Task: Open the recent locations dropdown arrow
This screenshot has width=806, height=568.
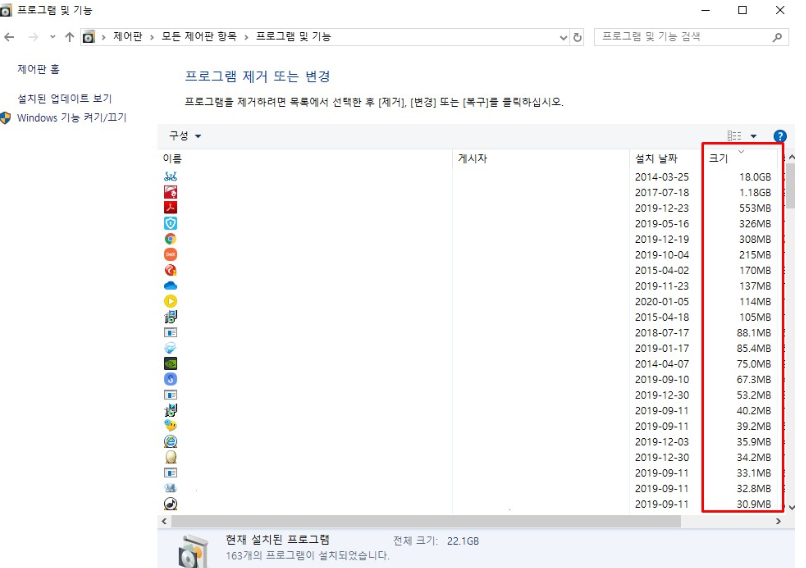Action: (52, 37)
